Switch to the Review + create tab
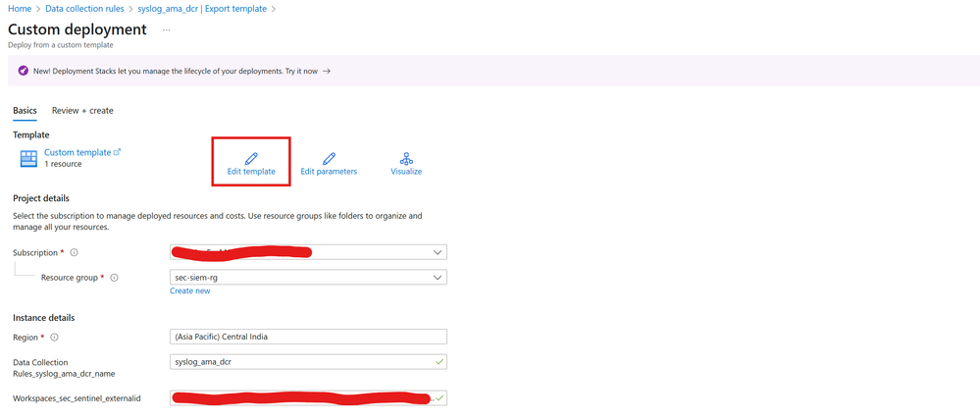 pos(82,111)
